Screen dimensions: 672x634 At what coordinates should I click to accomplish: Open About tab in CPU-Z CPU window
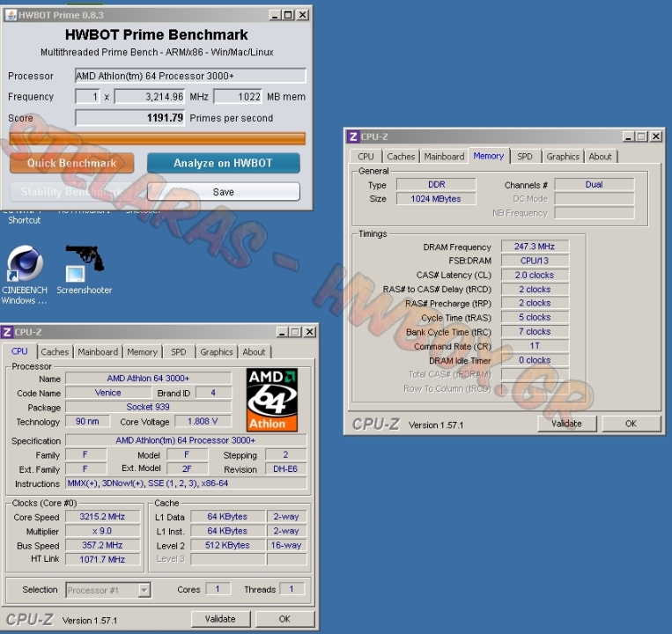tap(255, 352)
